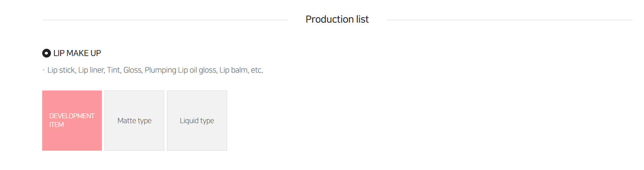This screenshot has width=644, height=170.
Task: Click the Lip balm text
Action: (x=233, y=70)
